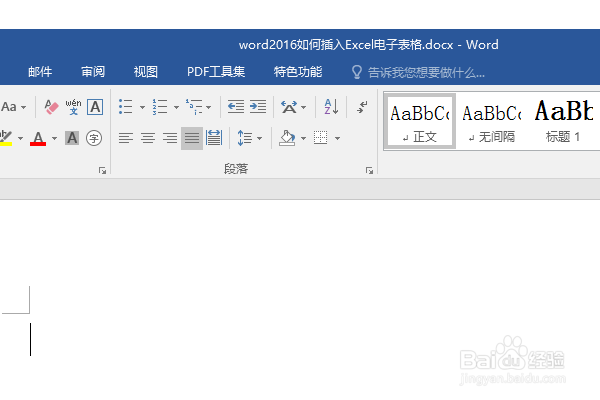Apply paragraph shading paint bucket
600x400 pixels.
click(x=287, y=138)
